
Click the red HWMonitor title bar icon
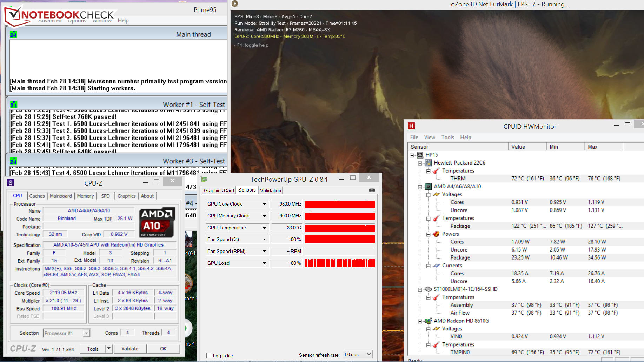click(x=411, y=126)
